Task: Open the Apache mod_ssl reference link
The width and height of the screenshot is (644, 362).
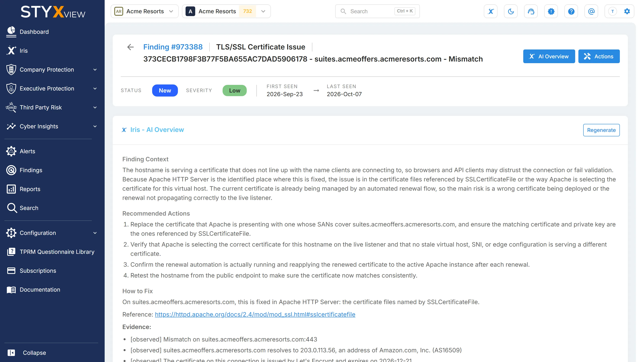Action: tap(255, 314)
